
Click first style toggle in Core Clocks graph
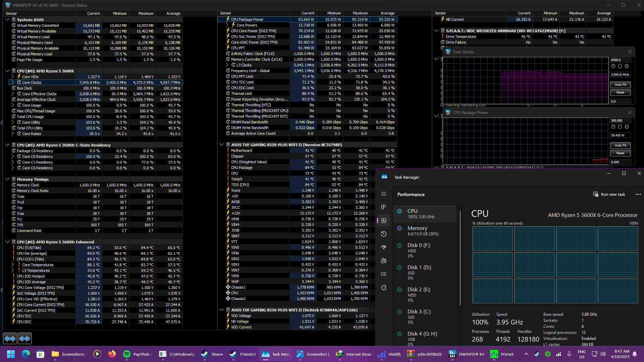pyautogui.click(x=613, y=66)
